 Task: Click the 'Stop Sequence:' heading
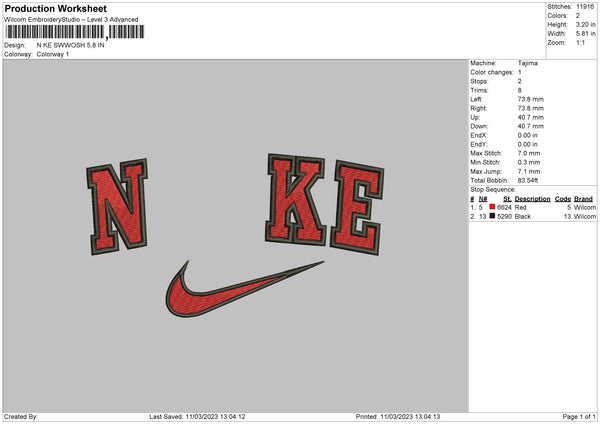(x=493, y=189)
